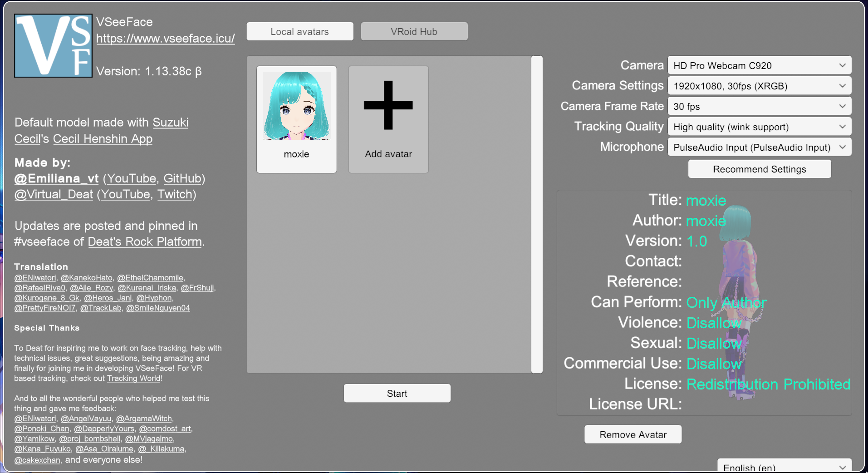This screenshot has width=868, height=473.
Task: Click the avatar list scrollbar
Action: 537,214
